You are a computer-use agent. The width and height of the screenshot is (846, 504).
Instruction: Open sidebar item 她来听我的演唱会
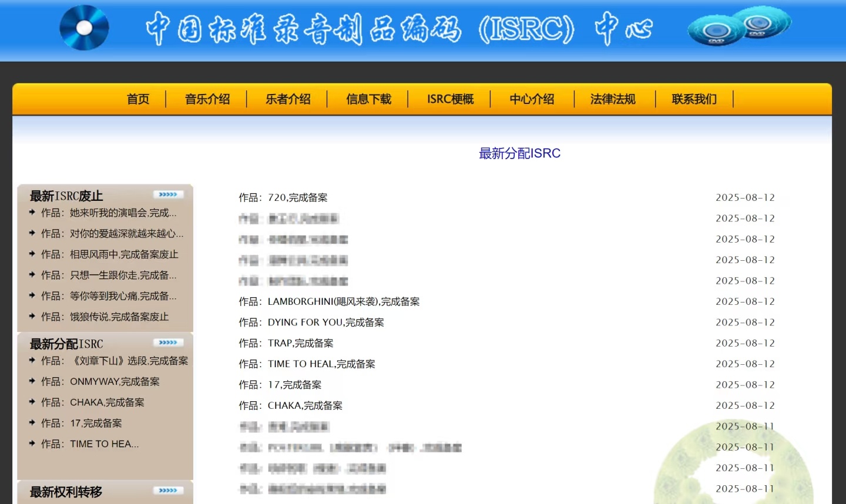(x=109, y=213)
